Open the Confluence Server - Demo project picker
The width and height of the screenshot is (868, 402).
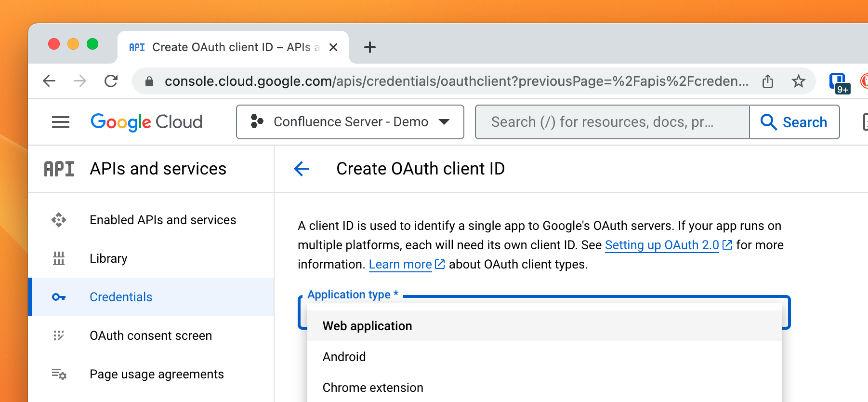coord(350,122)
